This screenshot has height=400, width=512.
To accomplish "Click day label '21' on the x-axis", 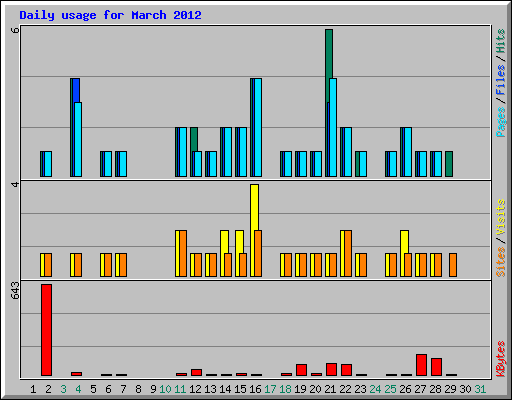I will (x=330, y=389).
